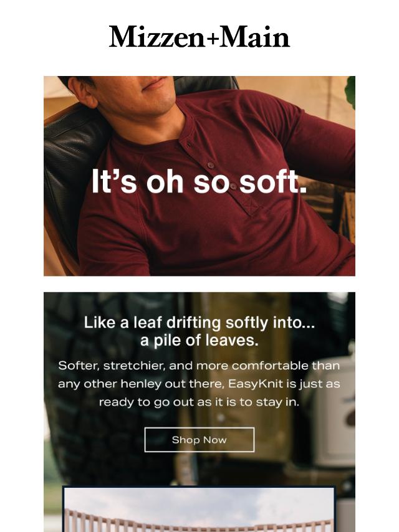Select the "Like a leaf drifting softly into..." heading
This screenshot has height=532, width=399.
pos(199,322)
